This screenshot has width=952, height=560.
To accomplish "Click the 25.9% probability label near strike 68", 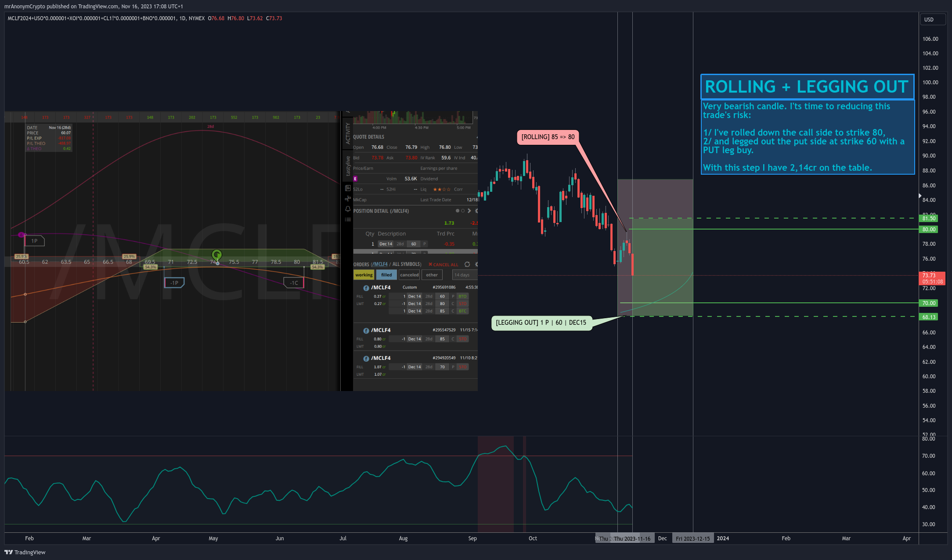I will [129, 256].
